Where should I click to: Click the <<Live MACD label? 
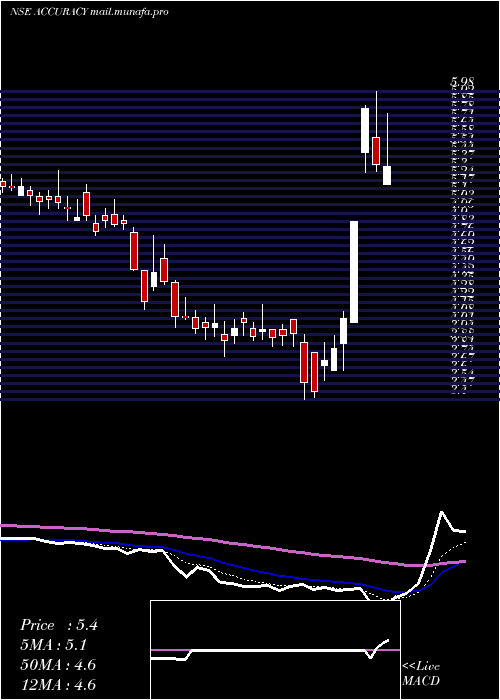coord(421,674)
